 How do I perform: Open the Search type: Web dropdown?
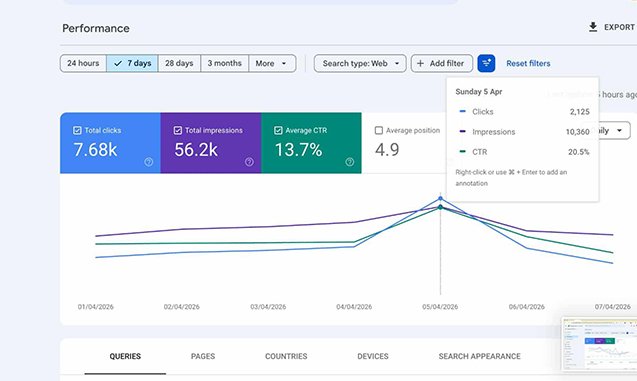point(360,63)
